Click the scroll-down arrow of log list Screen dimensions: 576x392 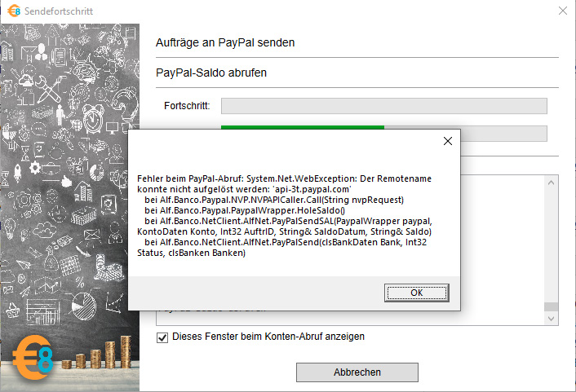coord(552,319)
